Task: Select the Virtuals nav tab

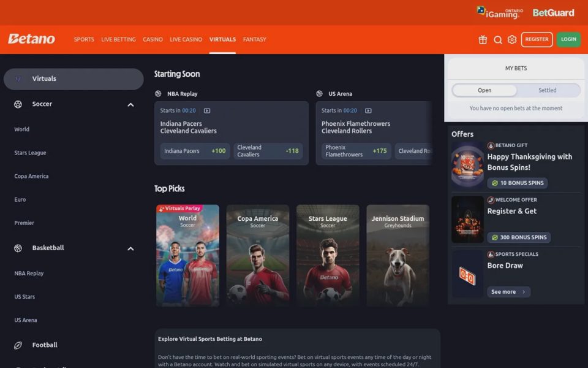Action: point(223,39)
